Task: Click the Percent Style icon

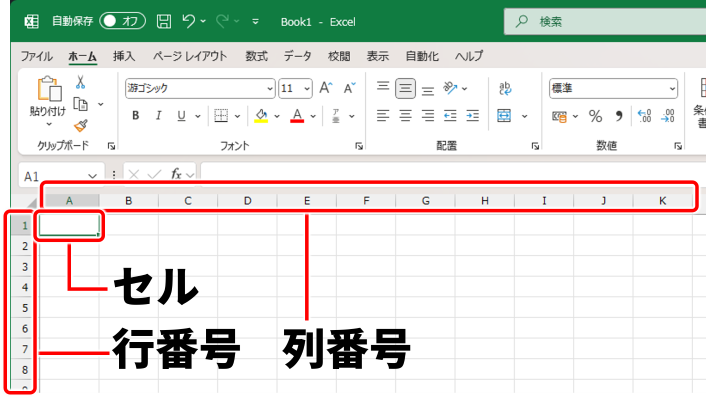Action: [x=595, y=116]
